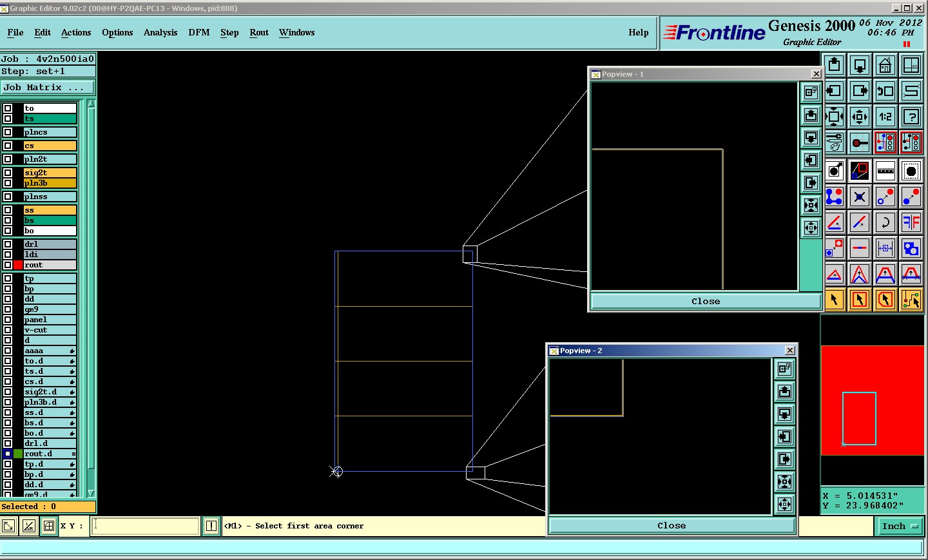Open the Rout menu
Screen dimensions: 928x560
259,32
